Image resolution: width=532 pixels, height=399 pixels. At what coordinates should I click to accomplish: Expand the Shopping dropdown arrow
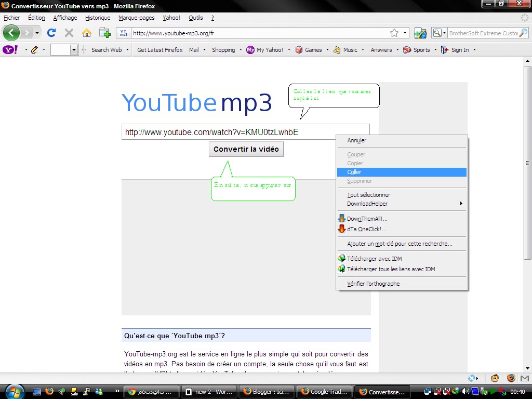click(241, 50)
